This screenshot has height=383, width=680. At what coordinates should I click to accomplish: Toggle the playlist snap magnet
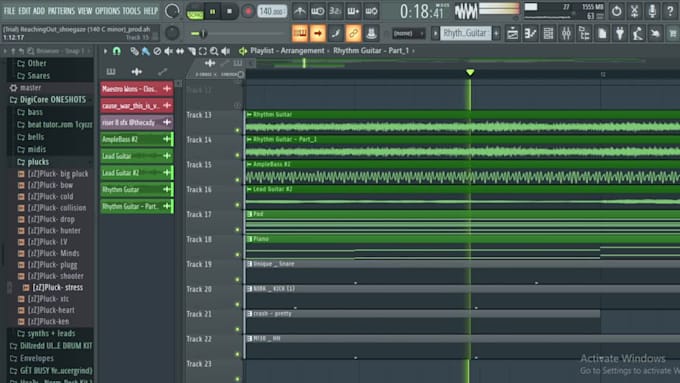click(x=117, y=51)
